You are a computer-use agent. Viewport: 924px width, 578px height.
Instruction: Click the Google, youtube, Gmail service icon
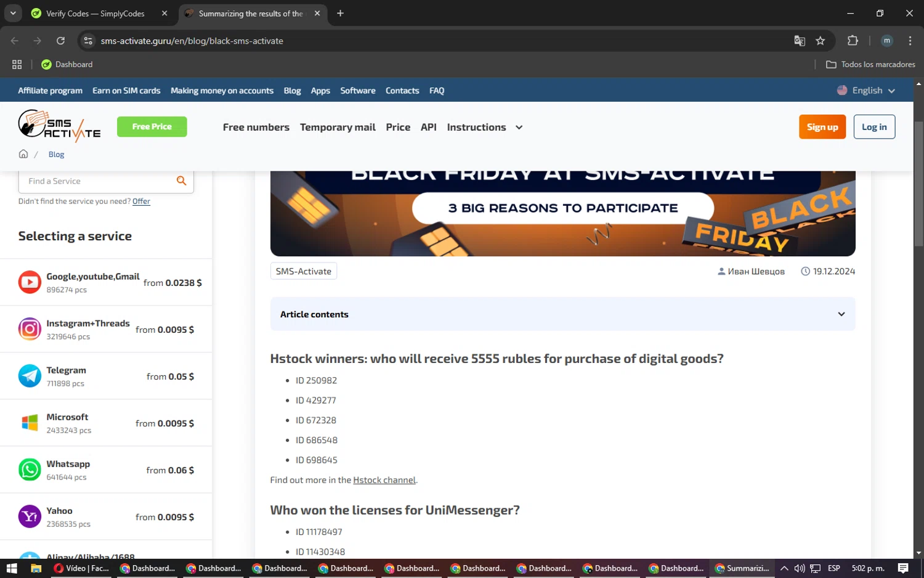30,282
